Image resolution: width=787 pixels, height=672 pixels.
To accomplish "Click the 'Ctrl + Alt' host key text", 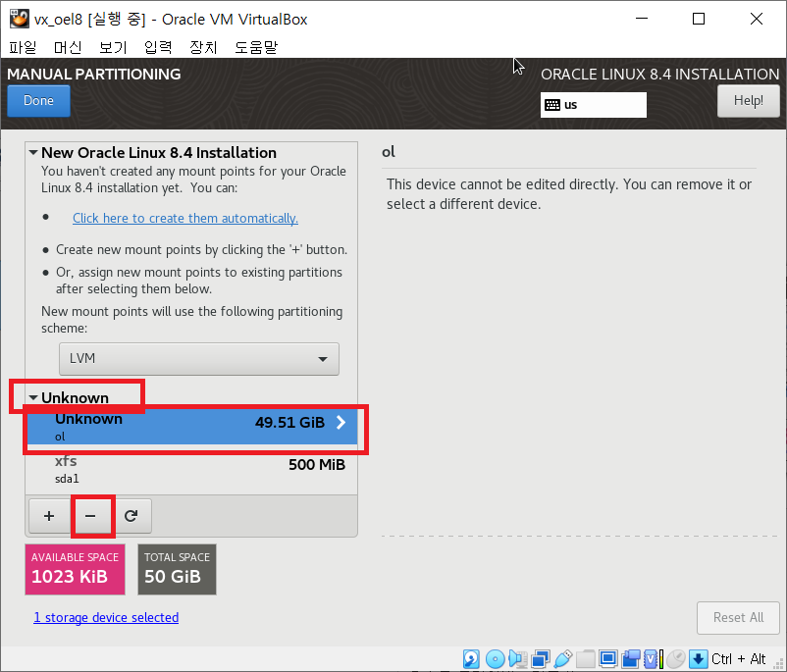I will coord(738,658).
